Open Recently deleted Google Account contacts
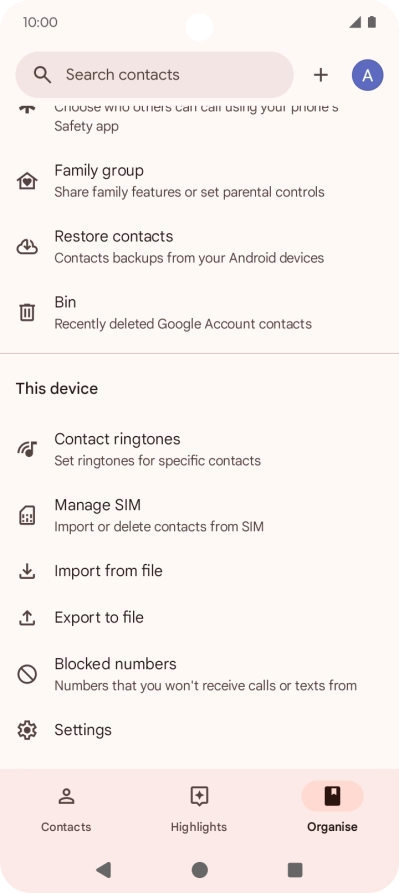Viewport: 399px width, 893px height. tap(183, 324)
